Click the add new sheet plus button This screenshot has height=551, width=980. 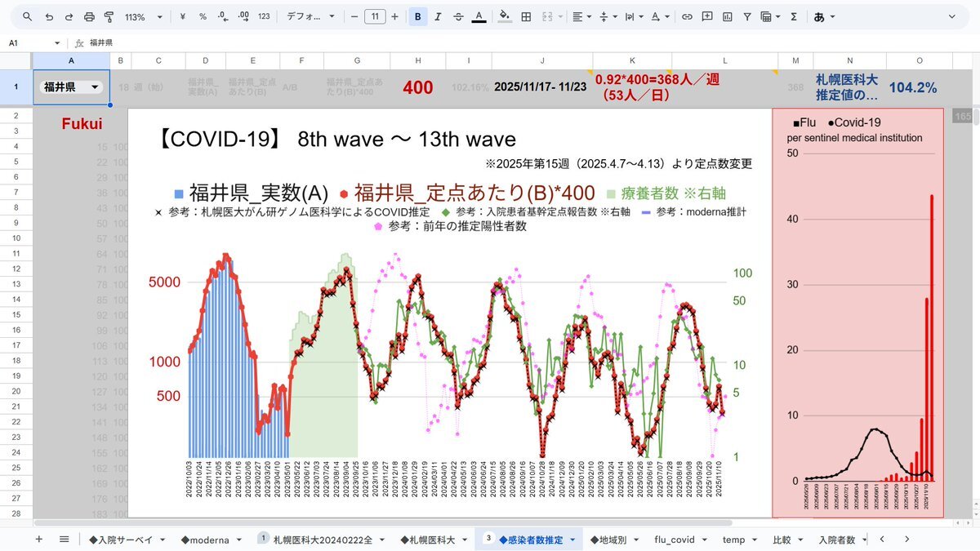(x=38, y=540)
